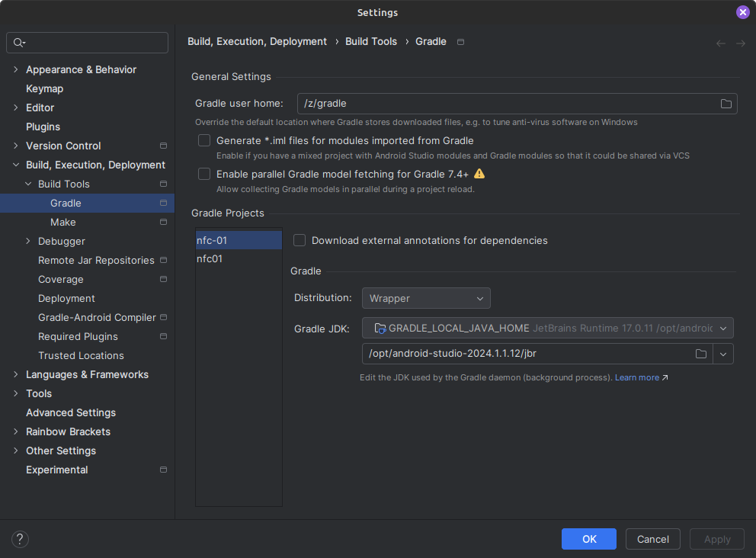Check Download external annotations for dependencies

[x=300, y=240]
